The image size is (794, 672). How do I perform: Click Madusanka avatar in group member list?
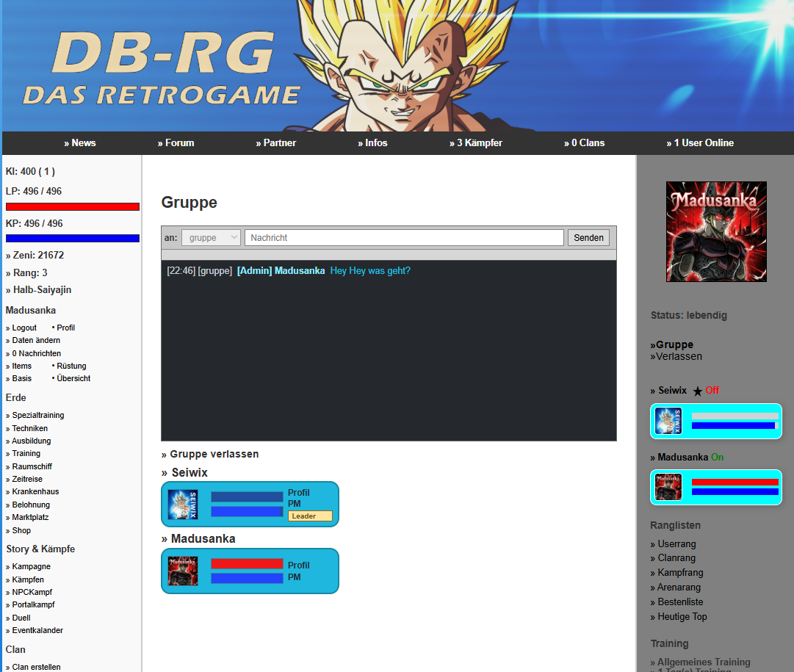point(183,571)
